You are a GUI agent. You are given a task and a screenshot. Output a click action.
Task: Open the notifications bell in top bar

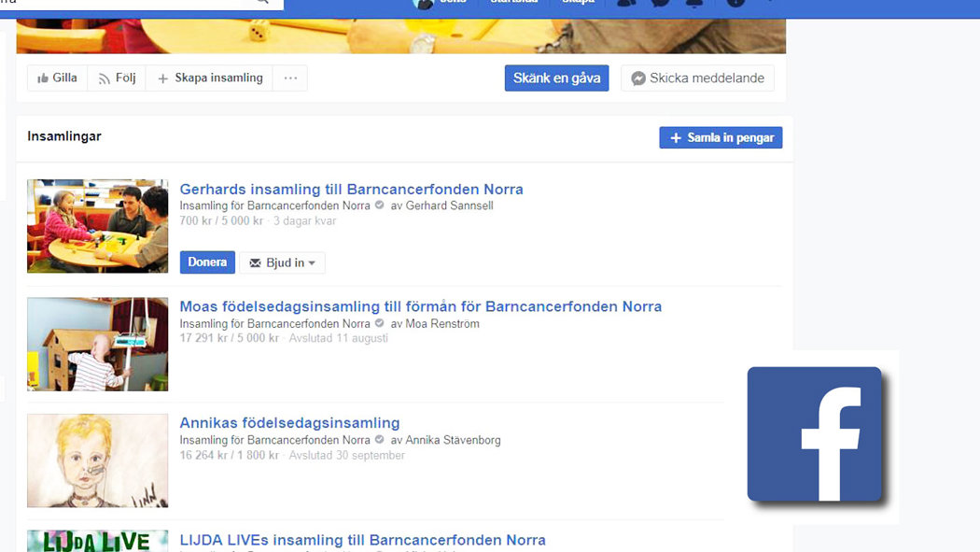click(x=693, y=3)
